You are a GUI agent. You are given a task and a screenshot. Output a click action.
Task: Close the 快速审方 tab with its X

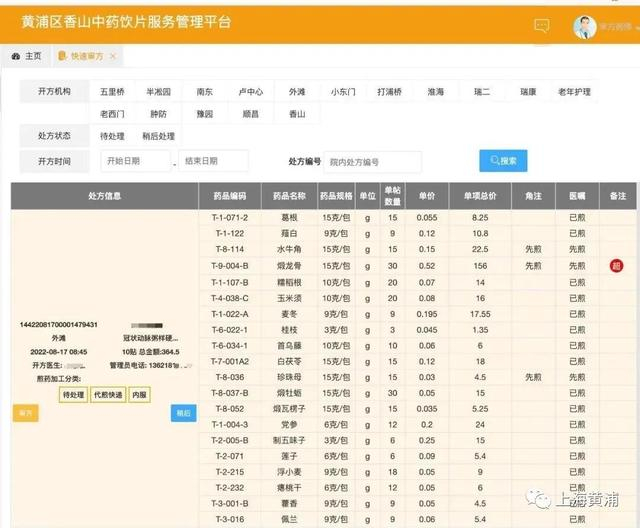(x=113, y=56)
